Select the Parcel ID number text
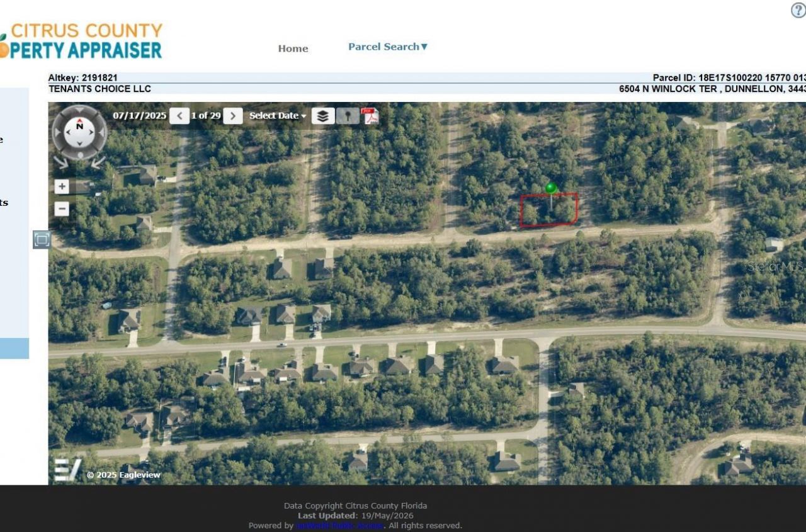 pyautogui.click(x=729, y=78)
